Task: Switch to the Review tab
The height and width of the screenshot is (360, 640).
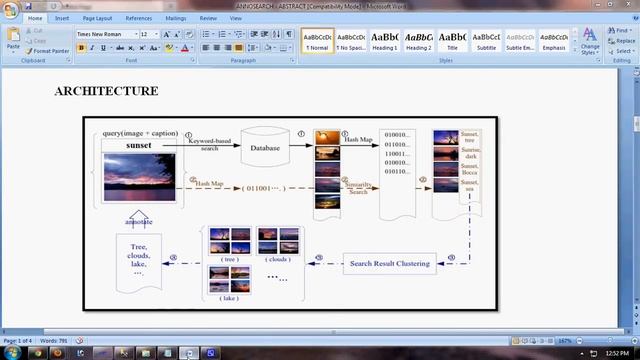Action: pos(208,18)
